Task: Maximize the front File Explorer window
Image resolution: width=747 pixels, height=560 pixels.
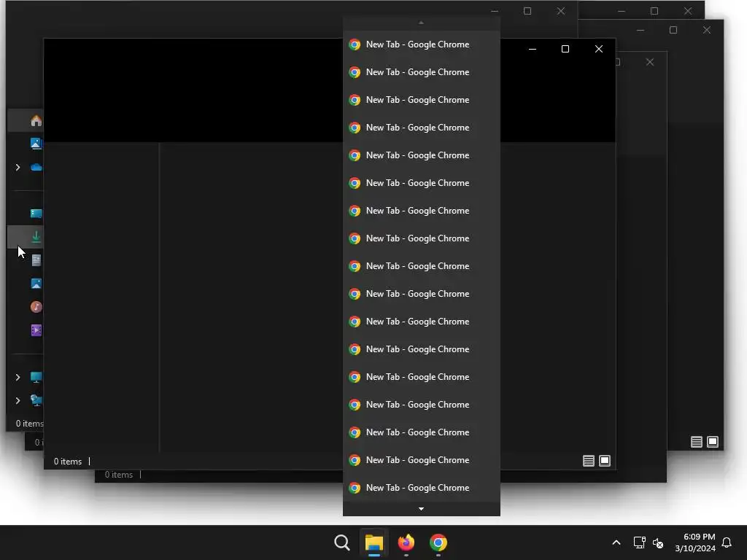Action: click(x=565, y=49)
